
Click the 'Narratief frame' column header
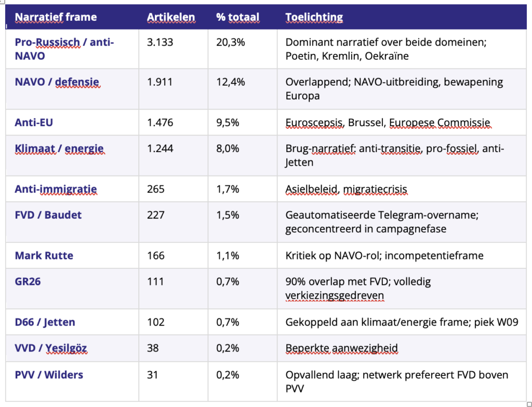coord(56,17)
